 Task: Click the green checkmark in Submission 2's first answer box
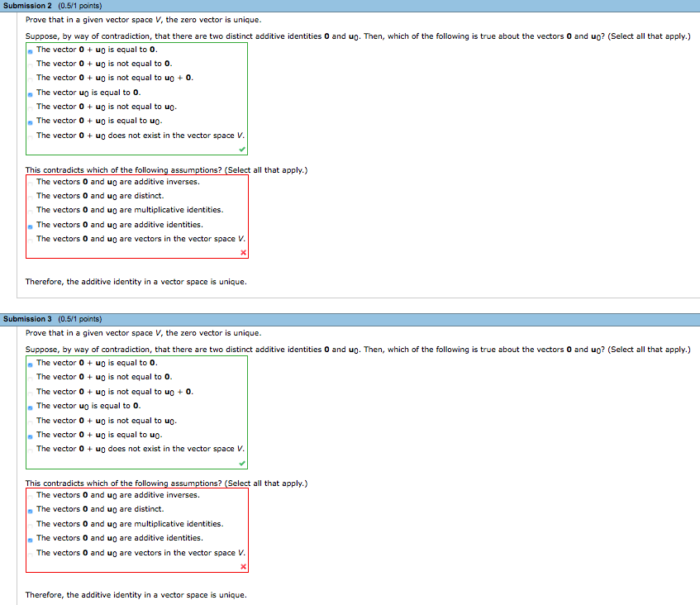click(242, 149)
